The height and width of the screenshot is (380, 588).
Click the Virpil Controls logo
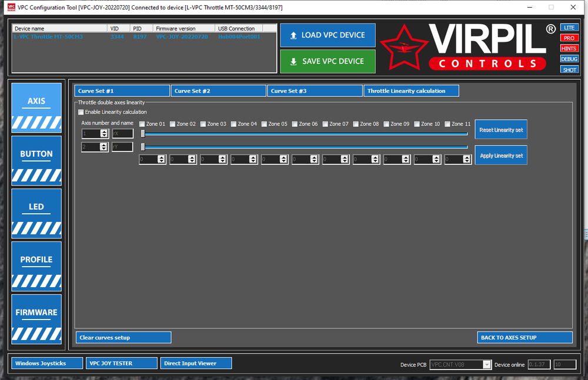click(467, 47)
